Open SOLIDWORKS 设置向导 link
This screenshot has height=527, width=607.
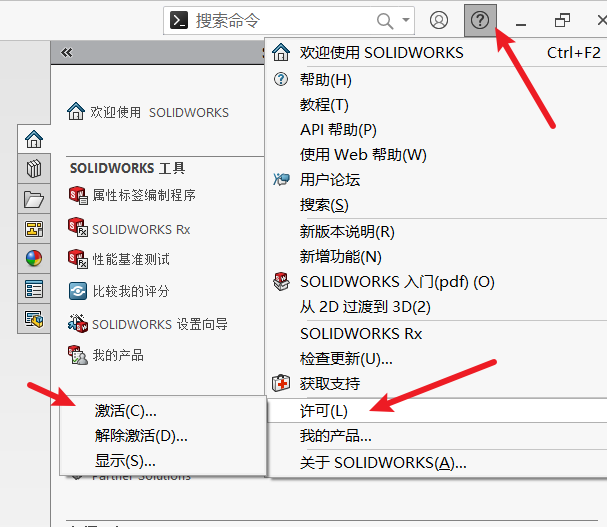point(159,324)
